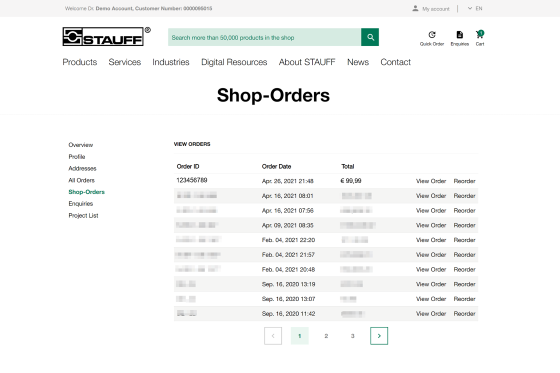Click the green search magnifier button
Image resolution: width=560 pixels, height=373 pixels.
pos(370,37)
